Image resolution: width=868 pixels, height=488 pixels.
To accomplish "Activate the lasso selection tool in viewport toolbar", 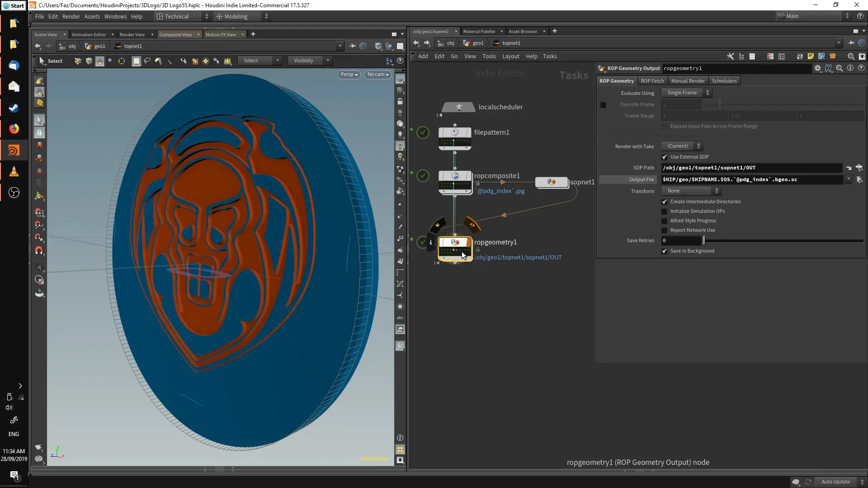I will pos(147,60).
